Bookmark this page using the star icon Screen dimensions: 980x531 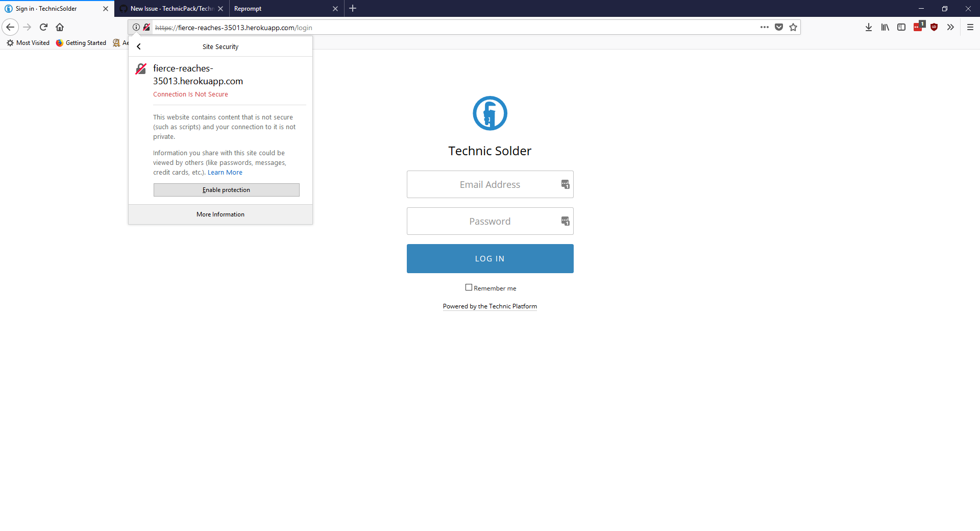click(793, 27)
